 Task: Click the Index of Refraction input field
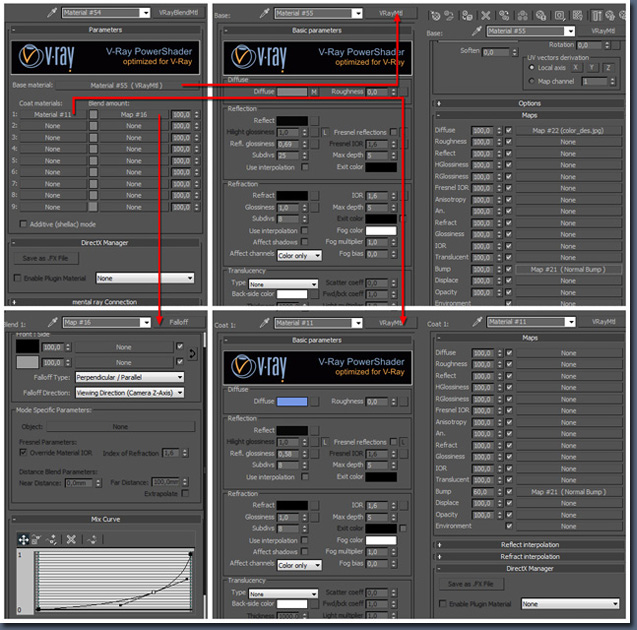(x=171, y=453)
